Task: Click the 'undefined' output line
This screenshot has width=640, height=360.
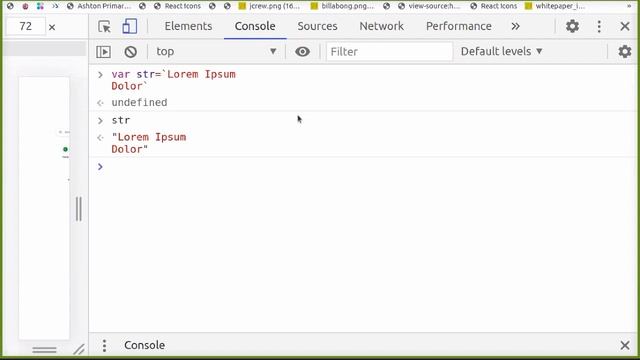Action: click(x=139, y=102)
